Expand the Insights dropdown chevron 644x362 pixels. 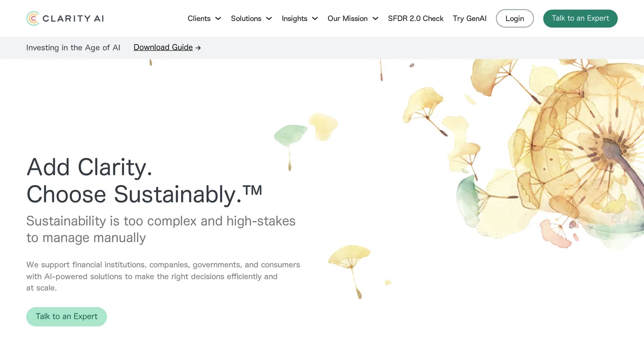pos(315,18)
